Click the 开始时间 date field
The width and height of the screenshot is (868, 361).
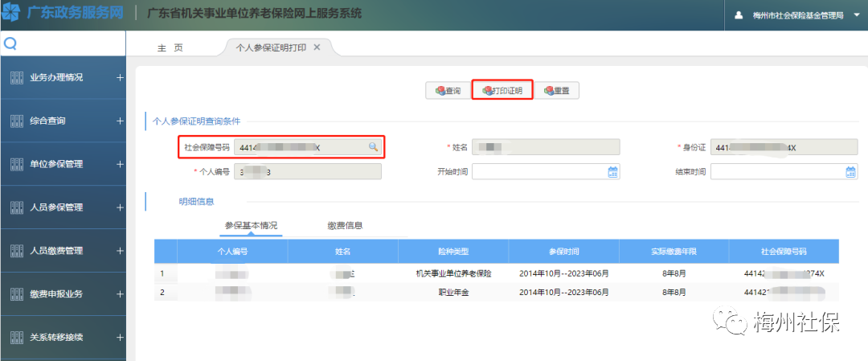click(x=546, y=172)
